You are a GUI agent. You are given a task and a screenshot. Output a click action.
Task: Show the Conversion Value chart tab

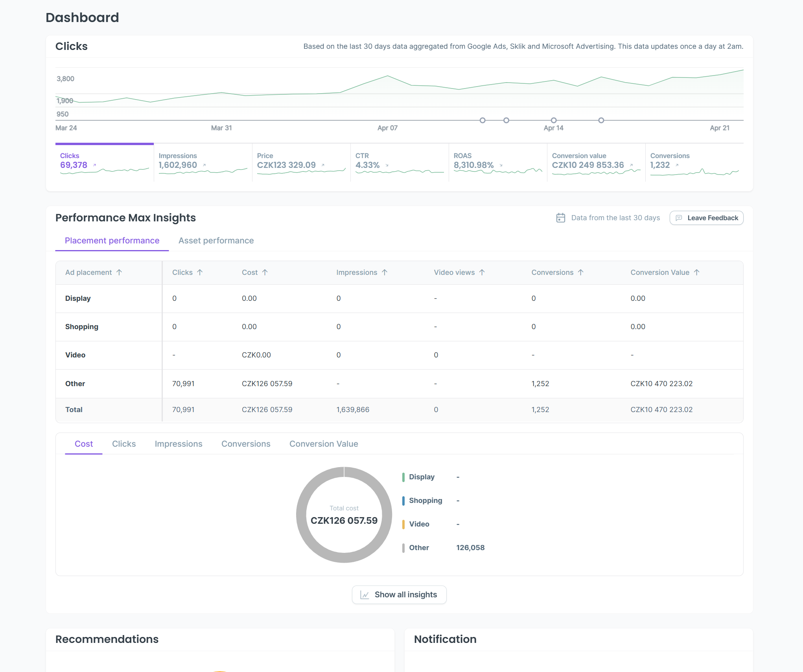coord(324,444)
